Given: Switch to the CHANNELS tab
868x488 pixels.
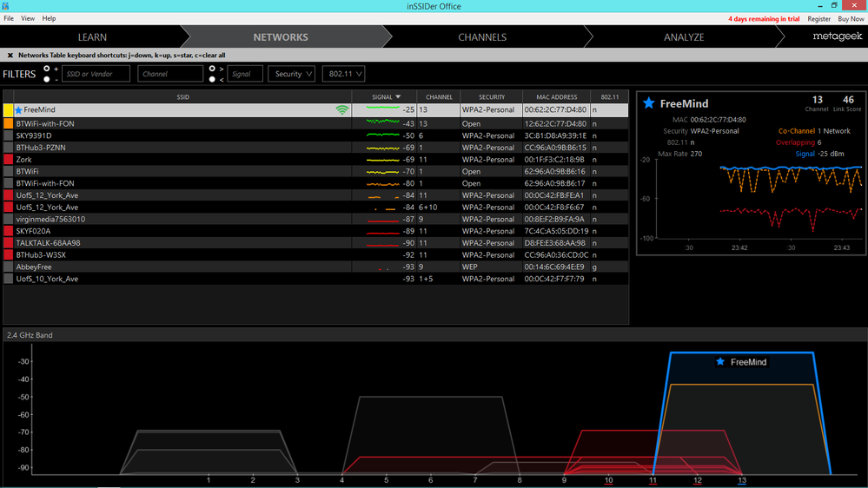Looking at the screenshot, I should coord(482,37).
